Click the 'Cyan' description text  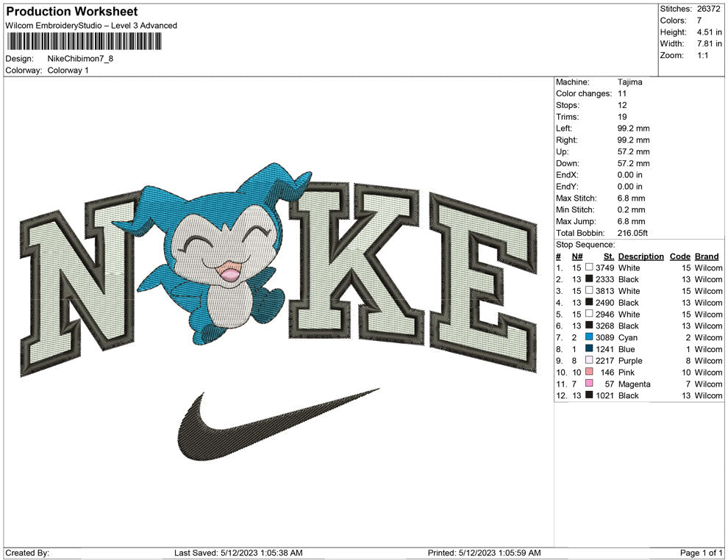coord(628,337)
